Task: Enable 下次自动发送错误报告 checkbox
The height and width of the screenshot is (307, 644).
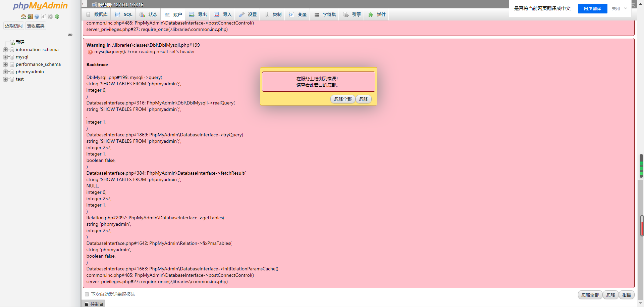Action: (x=87, y=294)
